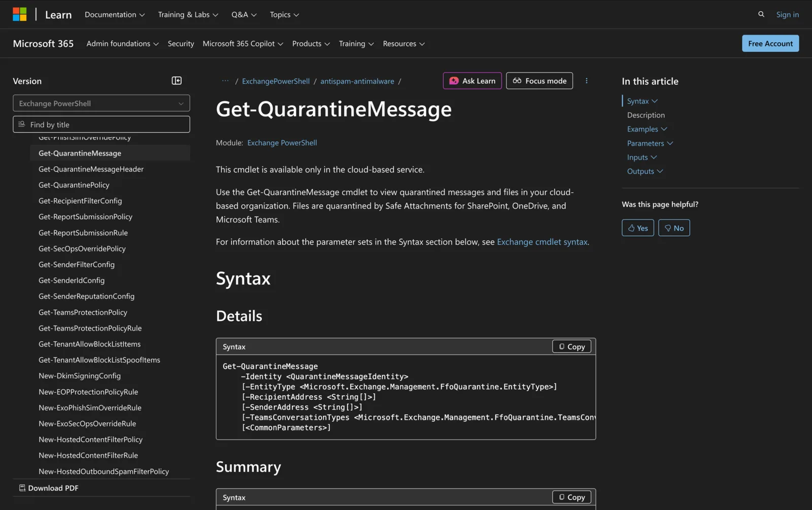Copy the Summary syntax code block
Image resolution: width=812 pixels, height=510 pixels.
click(x=572, y=497)
